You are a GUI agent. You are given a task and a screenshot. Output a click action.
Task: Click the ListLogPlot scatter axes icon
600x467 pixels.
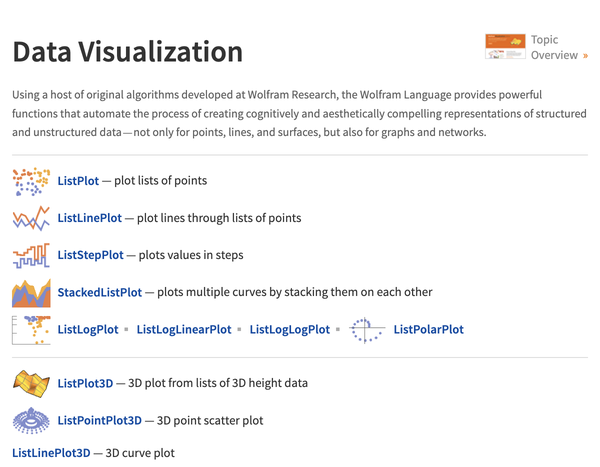[x=31, y=330]
